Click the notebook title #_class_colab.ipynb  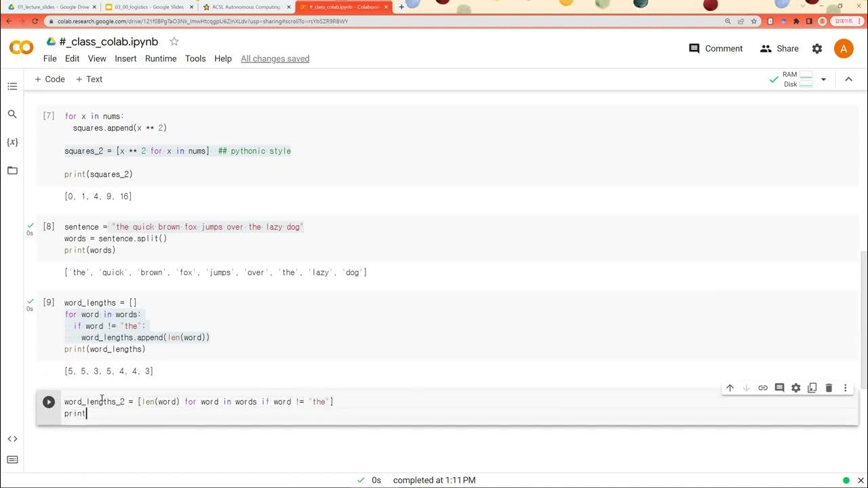[109, 41]
